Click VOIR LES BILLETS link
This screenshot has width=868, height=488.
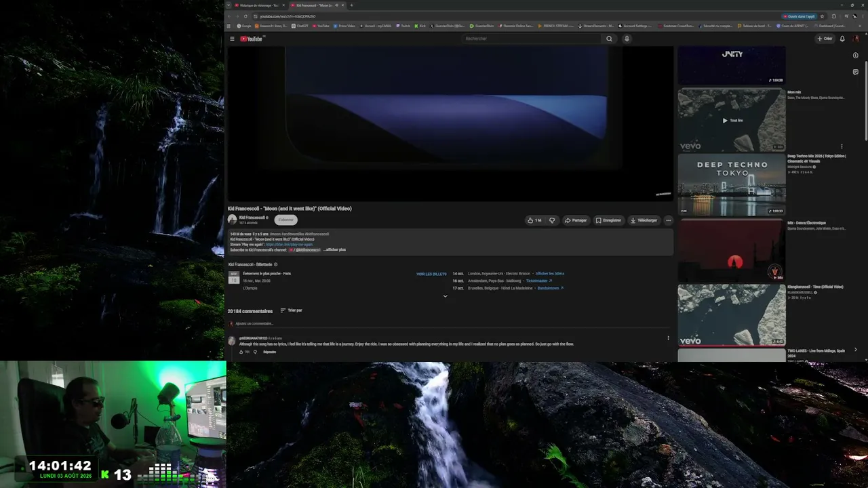[431, 274]
